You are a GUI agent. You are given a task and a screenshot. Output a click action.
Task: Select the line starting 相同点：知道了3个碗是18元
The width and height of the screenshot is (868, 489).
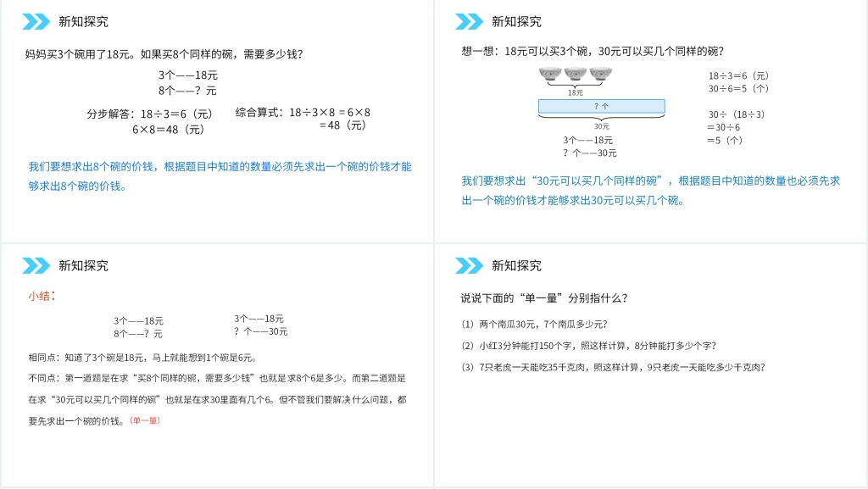pos(142,358)
